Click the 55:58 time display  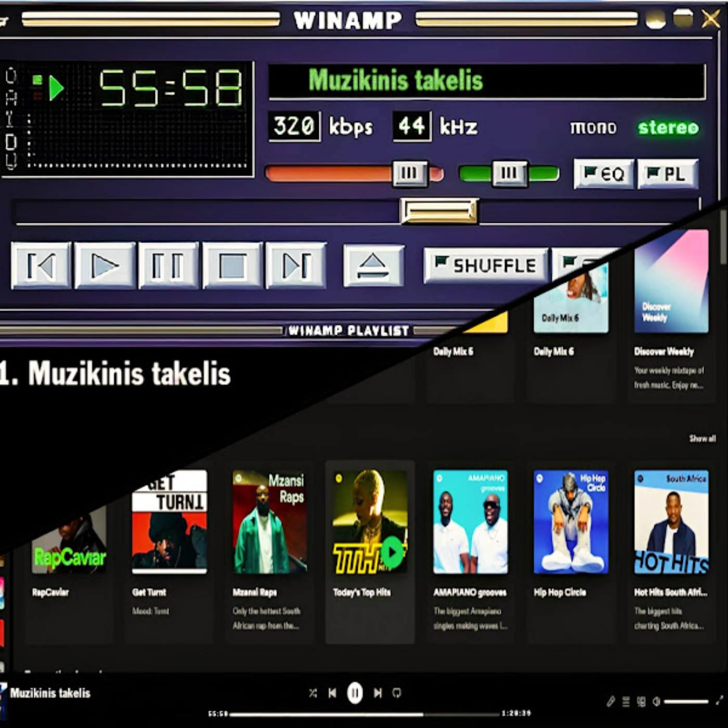pos(171,88)
